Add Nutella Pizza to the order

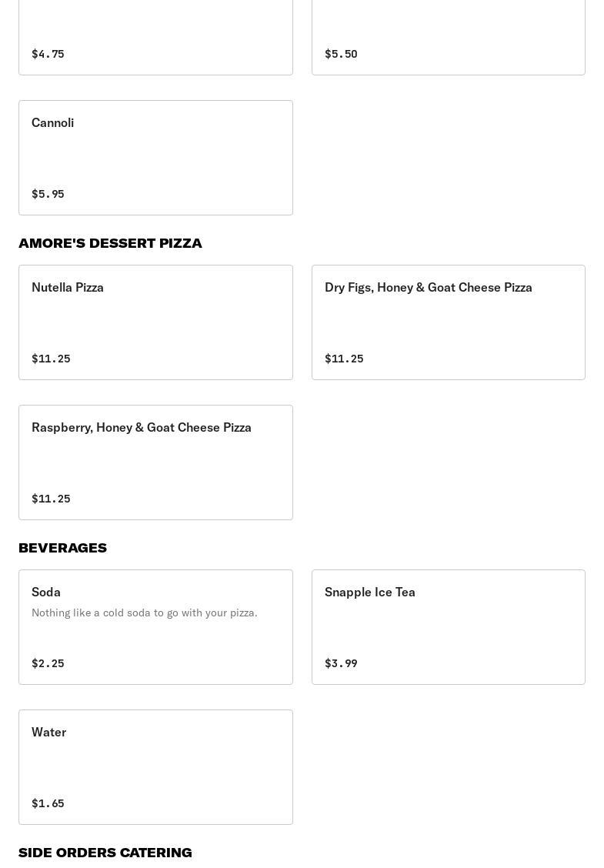(68, 288)
